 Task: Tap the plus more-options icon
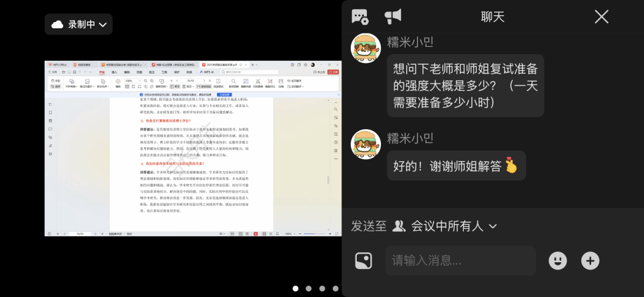(x=590, y=260)
